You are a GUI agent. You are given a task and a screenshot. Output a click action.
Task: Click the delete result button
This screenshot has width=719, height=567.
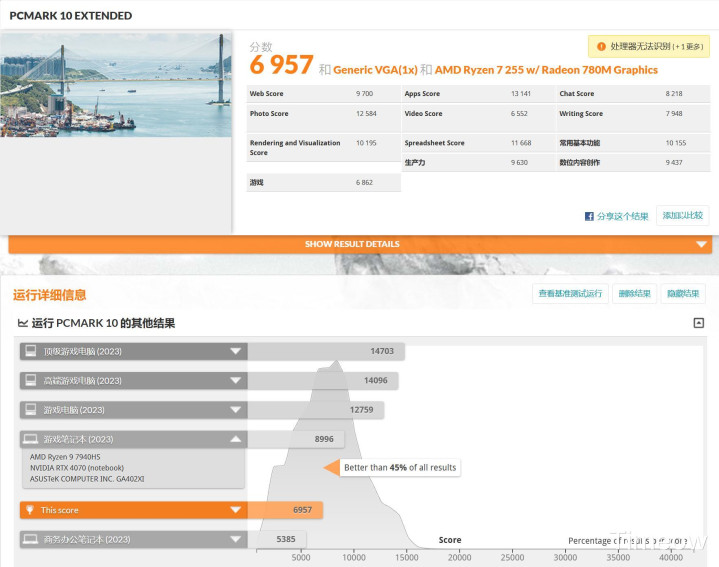click(634, 294)
